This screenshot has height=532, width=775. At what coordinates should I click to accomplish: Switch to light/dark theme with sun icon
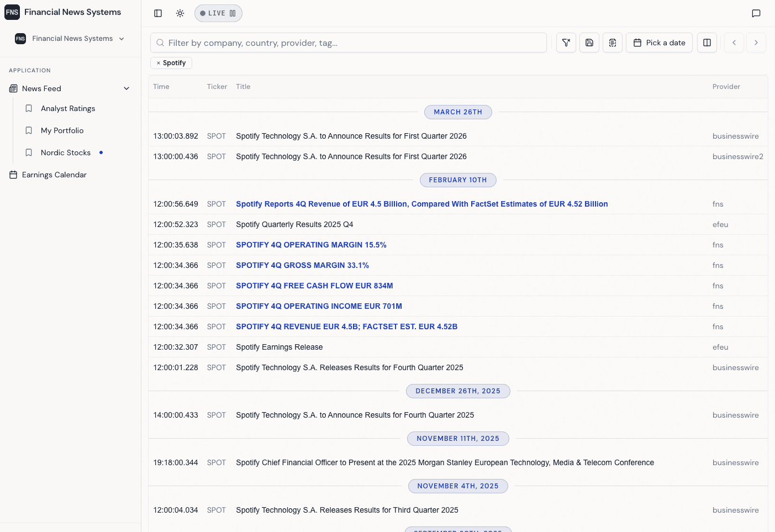[x=180, y=13]
